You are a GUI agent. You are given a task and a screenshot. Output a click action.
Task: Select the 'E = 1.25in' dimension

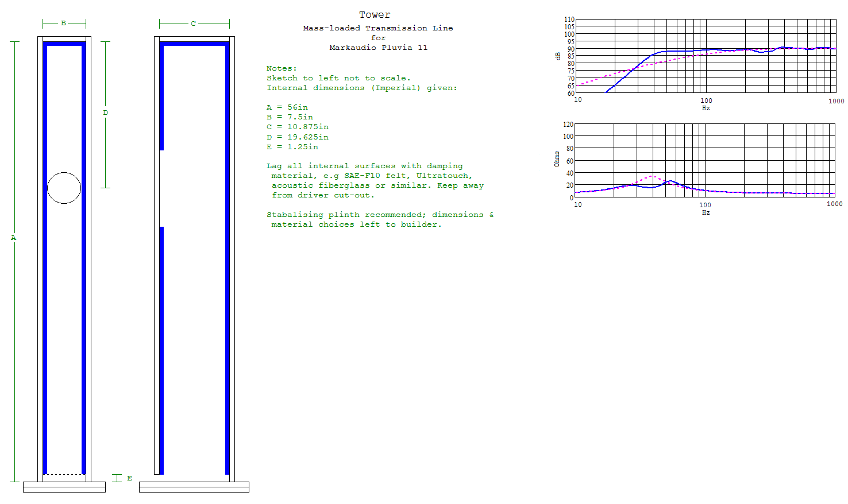(292, 147)
